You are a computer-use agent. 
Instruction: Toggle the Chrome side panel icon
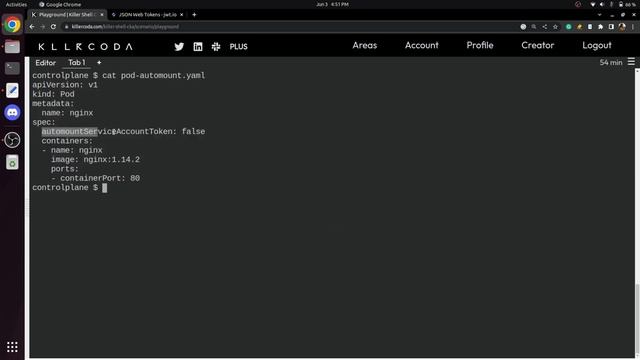click(x=611, y=27)
